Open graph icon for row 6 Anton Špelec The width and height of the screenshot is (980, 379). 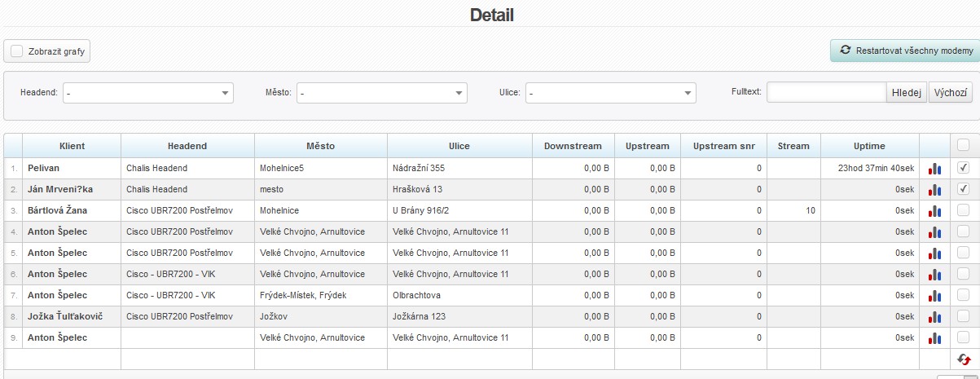point(934,275)
